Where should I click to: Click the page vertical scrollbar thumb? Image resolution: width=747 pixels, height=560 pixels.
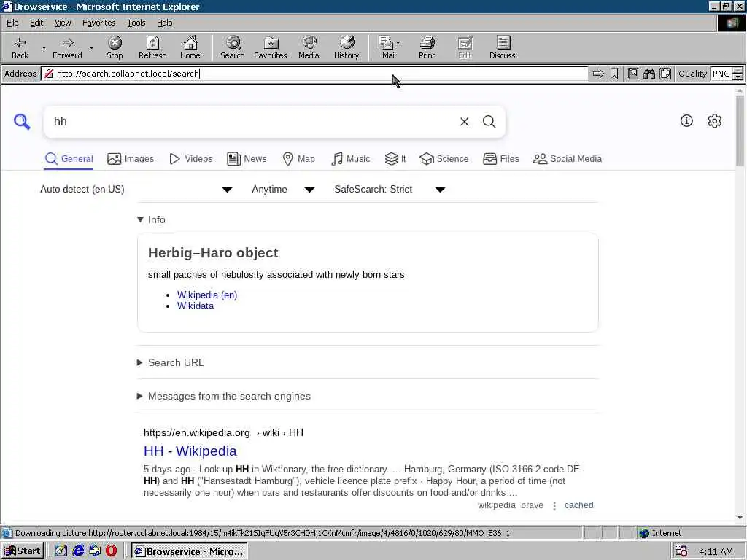coord(740,131)
